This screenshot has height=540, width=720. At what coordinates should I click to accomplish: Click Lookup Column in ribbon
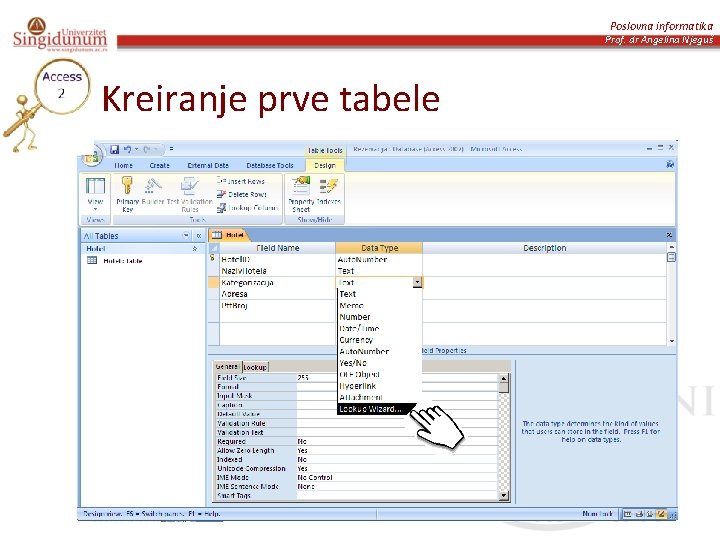coord(247,208)
